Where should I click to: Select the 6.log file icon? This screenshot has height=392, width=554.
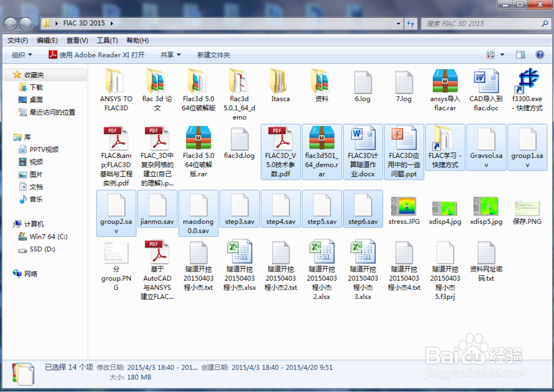click(363, 82)
